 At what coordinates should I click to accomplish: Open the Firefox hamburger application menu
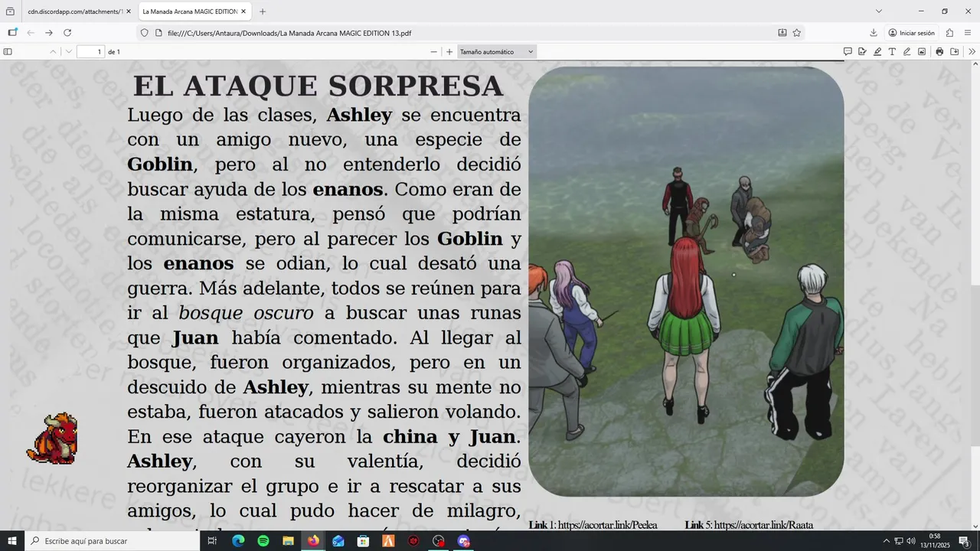tap(968, 33)
